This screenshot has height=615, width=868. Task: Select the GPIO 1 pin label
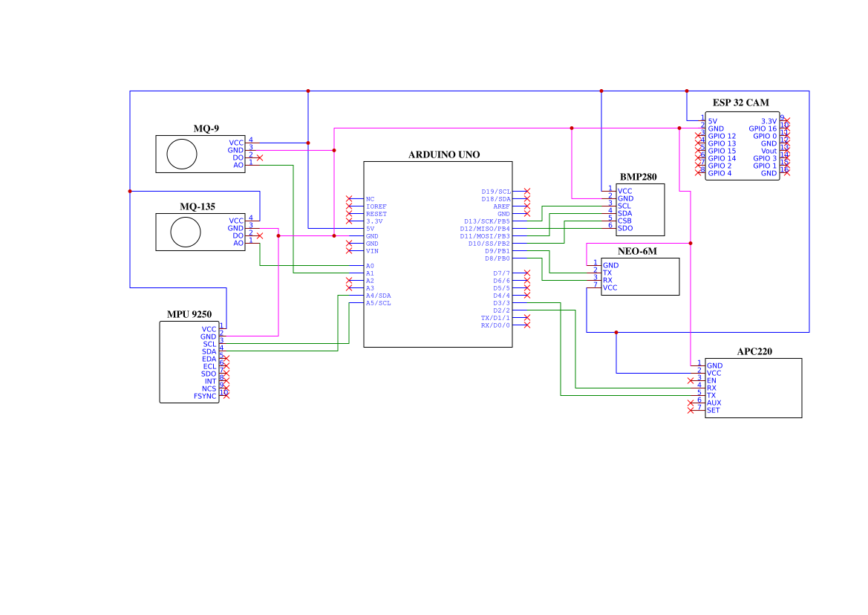[x=765, y=166]
